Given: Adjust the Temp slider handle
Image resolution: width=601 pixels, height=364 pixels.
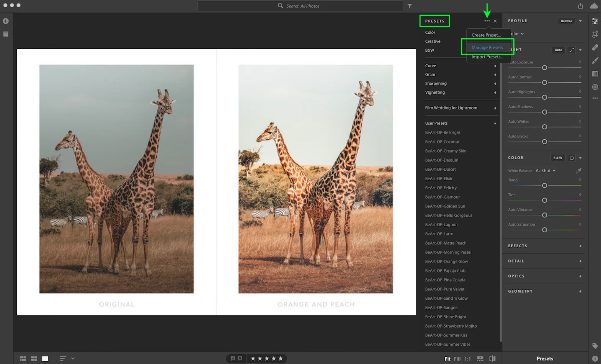Looking at the screenshot, I should pyautogui.click(x=544, y=186).
